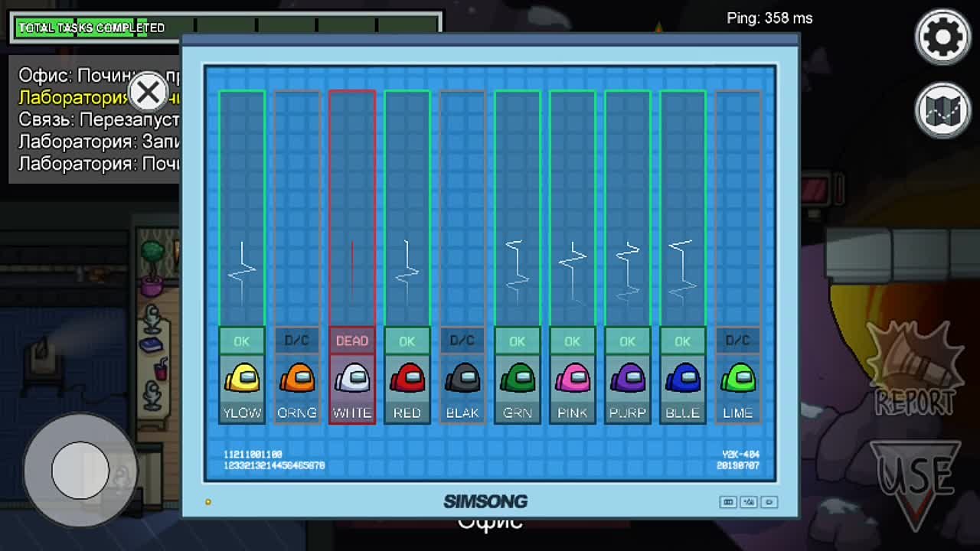Close the vitals panel with the X button
This screenshot has height=551, width=980.
149,93
